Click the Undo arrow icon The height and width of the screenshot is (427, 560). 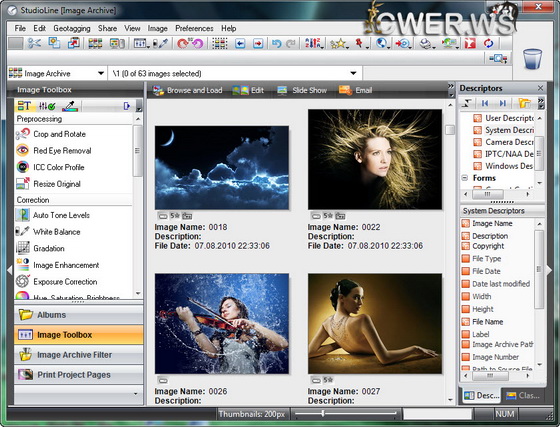276,44
